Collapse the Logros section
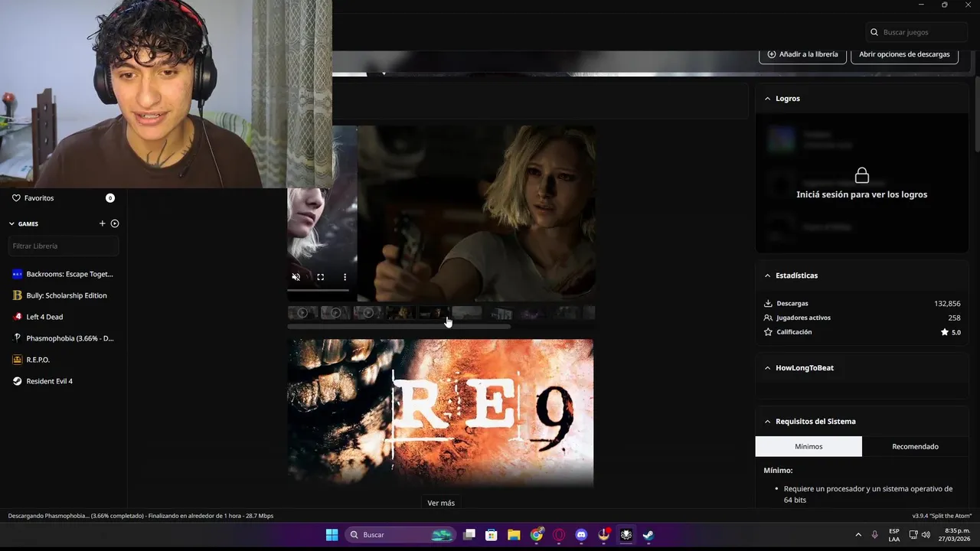 [x=768, y=99]
